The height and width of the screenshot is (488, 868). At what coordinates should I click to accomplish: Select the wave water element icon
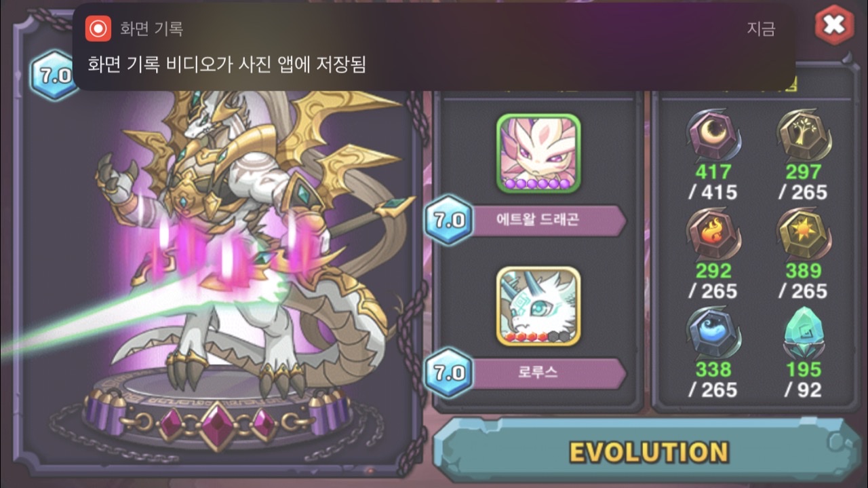713,333
